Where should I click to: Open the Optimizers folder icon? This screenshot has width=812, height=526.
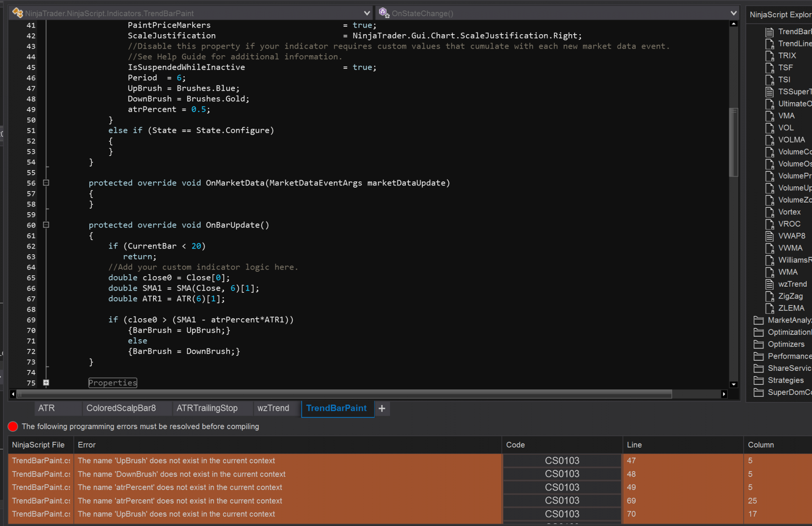[x=758, y=345]
